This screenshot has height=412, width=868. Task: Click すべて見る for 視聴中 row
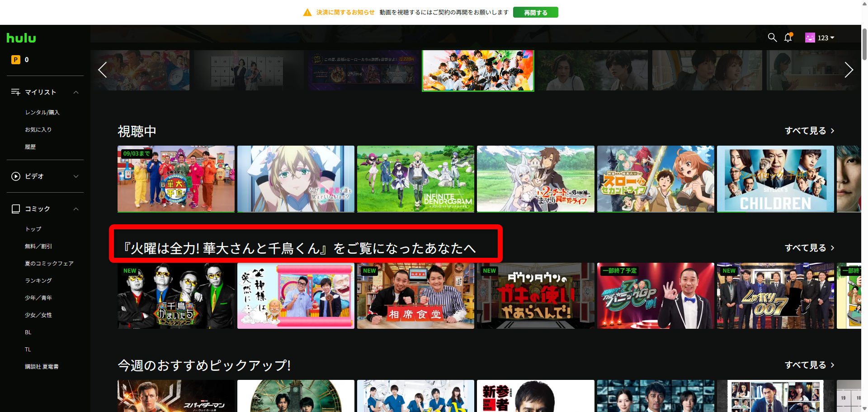click(809, 131)
